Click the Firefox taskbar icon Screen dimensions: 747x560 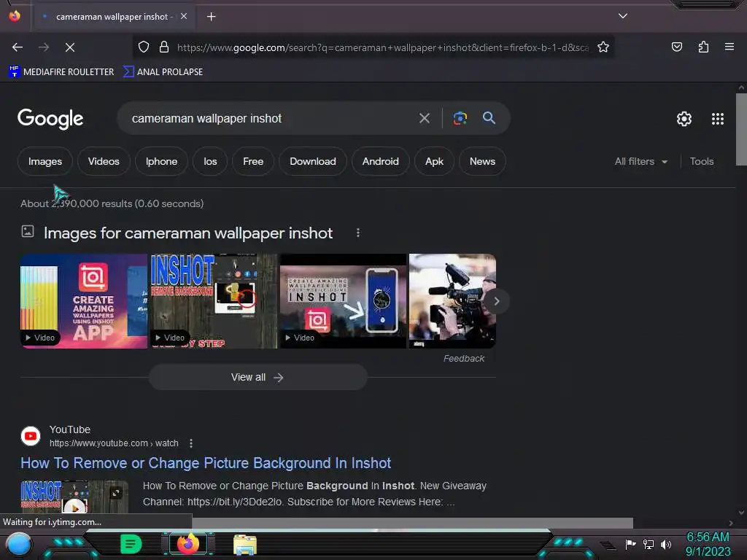click(x=188, y=544)
